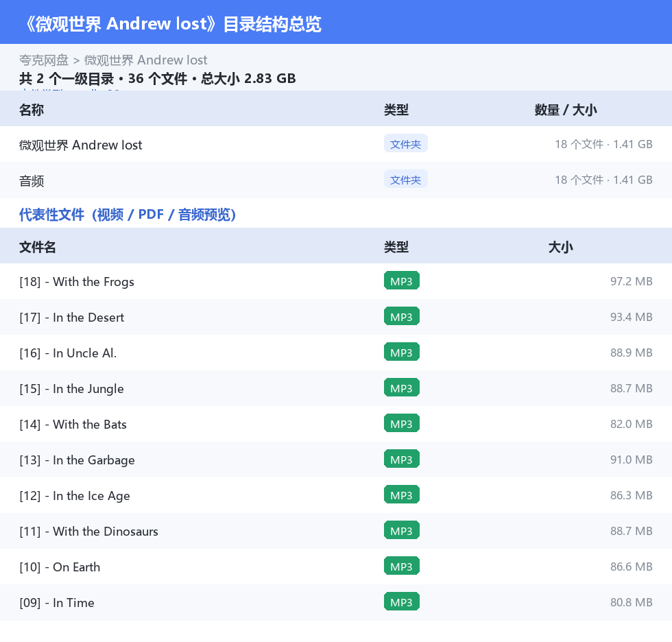Screen dimensions: 672x642
Task: Select file [16] - In Uncle Al.
Action: point(68,353)
